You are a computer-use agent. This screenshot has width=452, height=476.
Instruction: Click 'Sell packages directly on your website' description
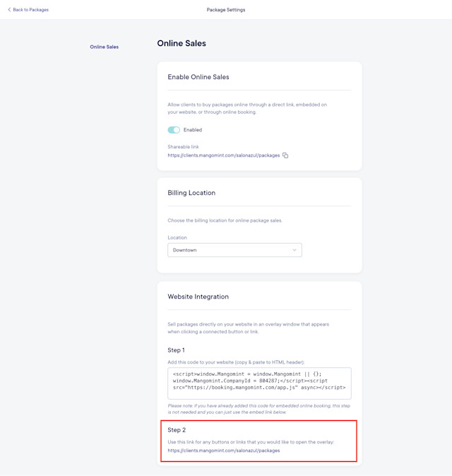click(x=249, y=328)
